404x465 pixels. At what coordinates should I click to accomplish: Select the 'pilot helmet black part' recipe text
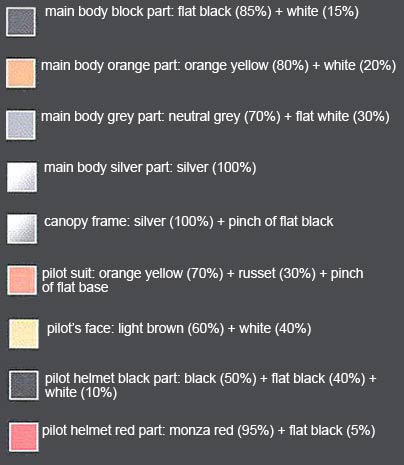pyautogui.click(x=210, y=378)
